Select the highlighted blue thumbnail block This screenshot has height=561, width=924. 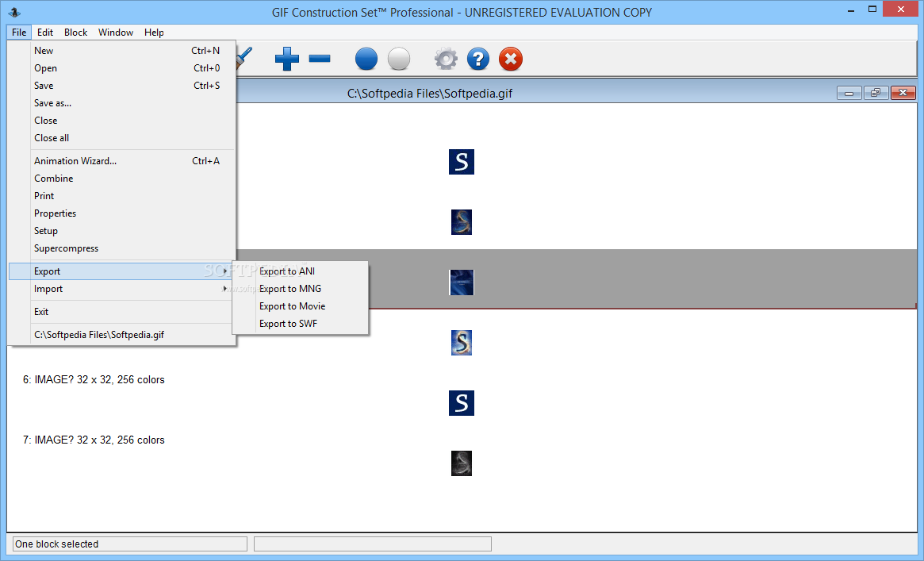click(x=462, y=282)
